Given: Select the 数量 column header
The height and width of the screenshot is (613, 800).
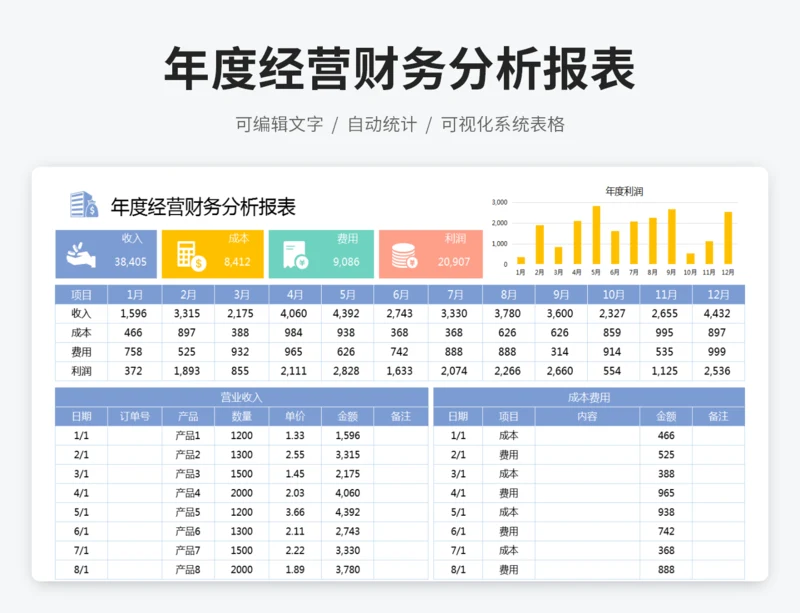Looking at the screenshot, I should 241,416.
